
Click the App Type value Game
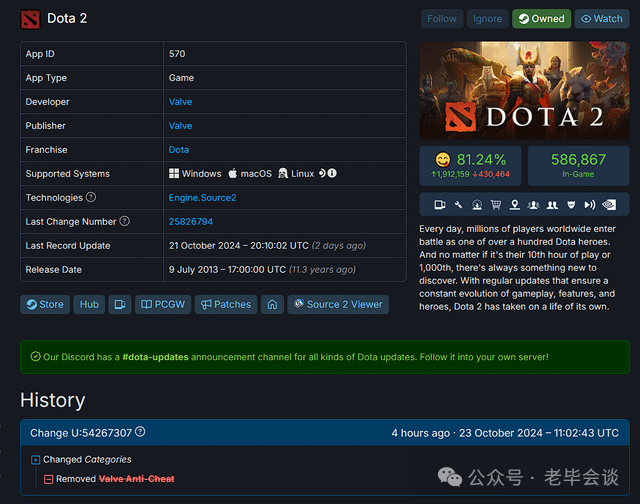[181, 78]
